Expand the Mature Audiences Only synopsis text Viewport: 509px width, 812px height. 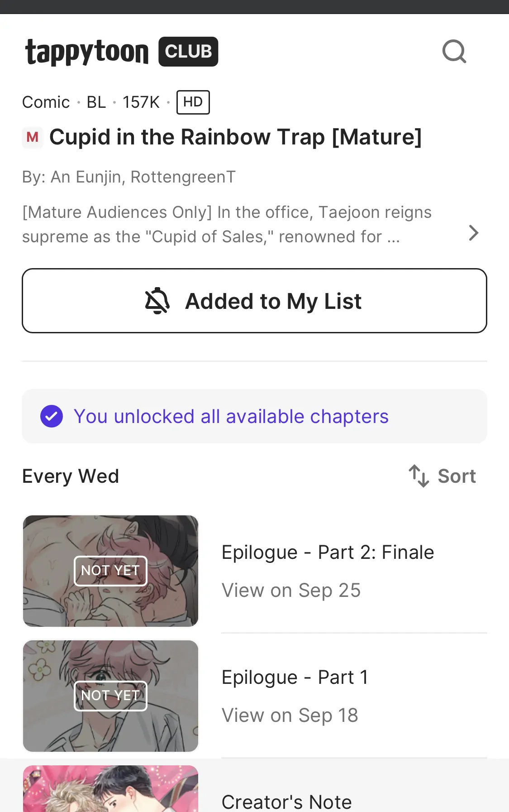click(226, 225)
